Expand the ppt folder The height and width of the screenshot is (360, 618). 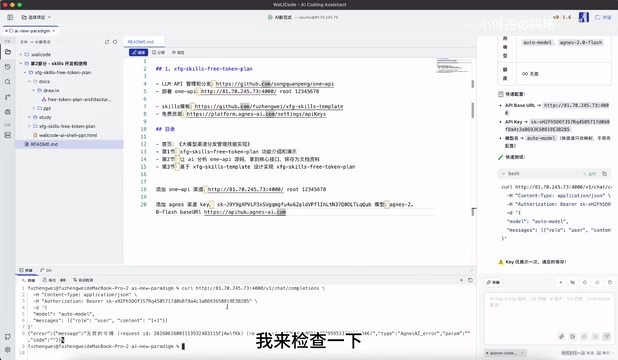point(34,108)
